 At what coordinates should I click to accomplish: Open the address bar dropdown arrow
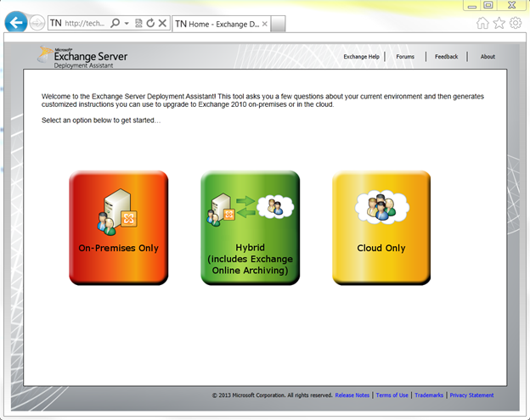[127, 23]
